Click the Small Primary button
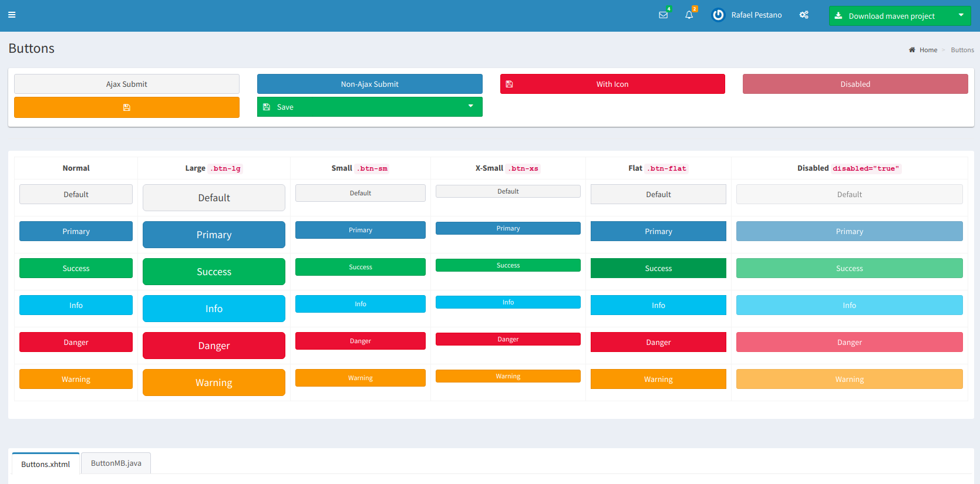This screenshot has width=980, height=484. (x=361, y=230)
